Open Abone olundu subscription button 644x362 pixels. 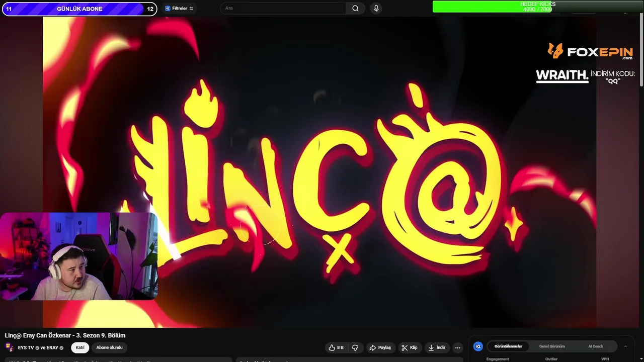pos(109,347)
